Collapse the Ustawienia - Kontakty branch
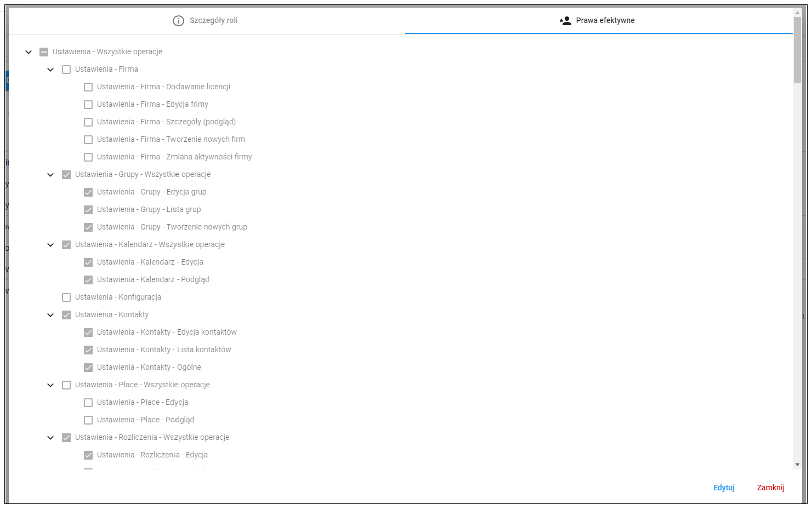The height and width of the screenshot is (510, 812). 50,315
